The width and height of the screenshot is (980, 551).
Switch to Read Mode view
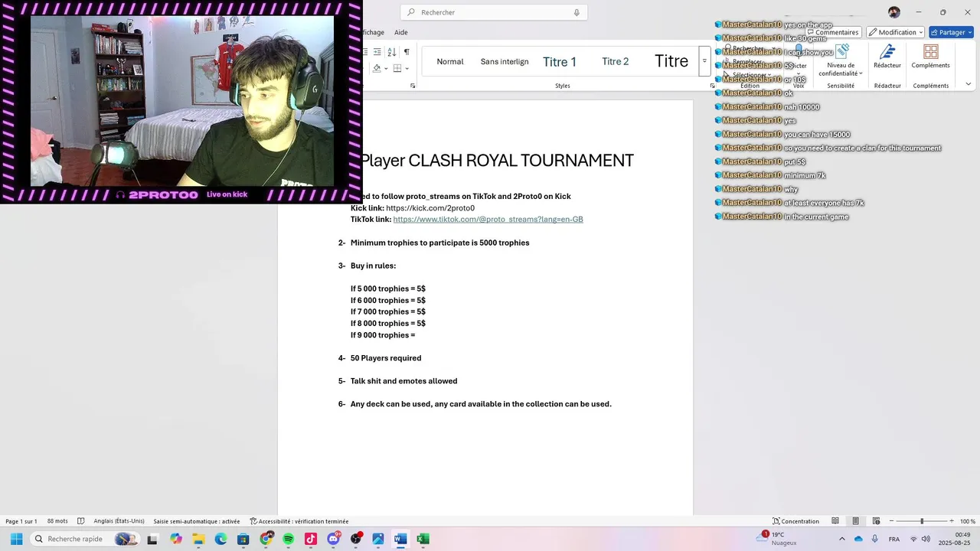[836, 521]
